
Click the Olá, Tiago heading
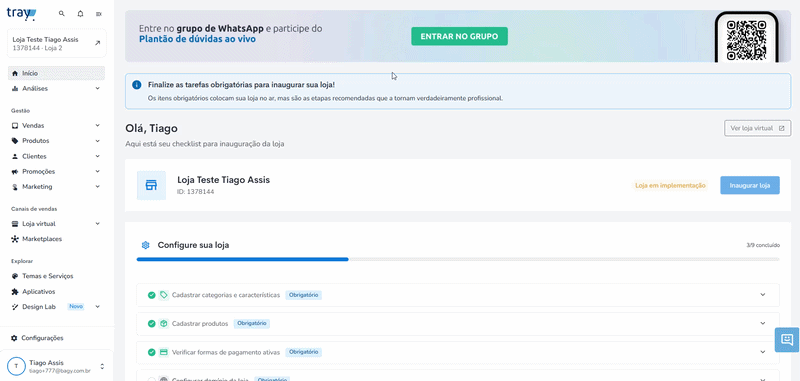(152, 129)
